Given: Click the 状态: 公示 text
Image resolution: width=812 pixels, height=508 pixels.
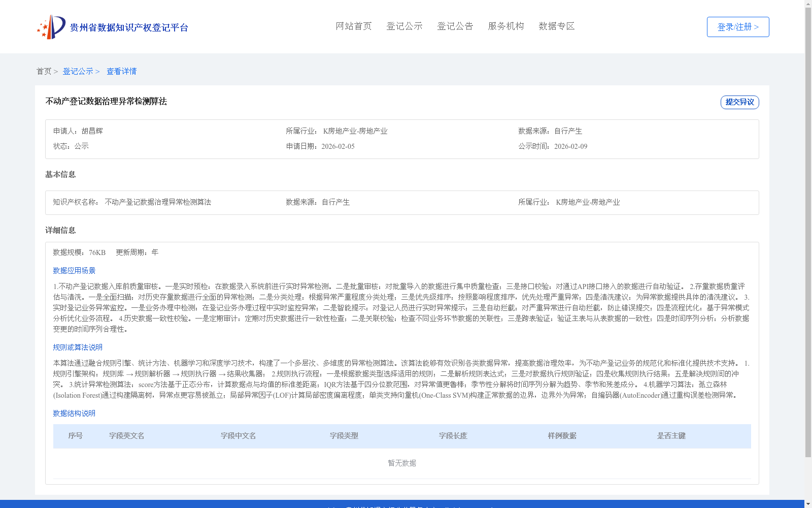Looking at the screenshot, I should coord(71,146).
